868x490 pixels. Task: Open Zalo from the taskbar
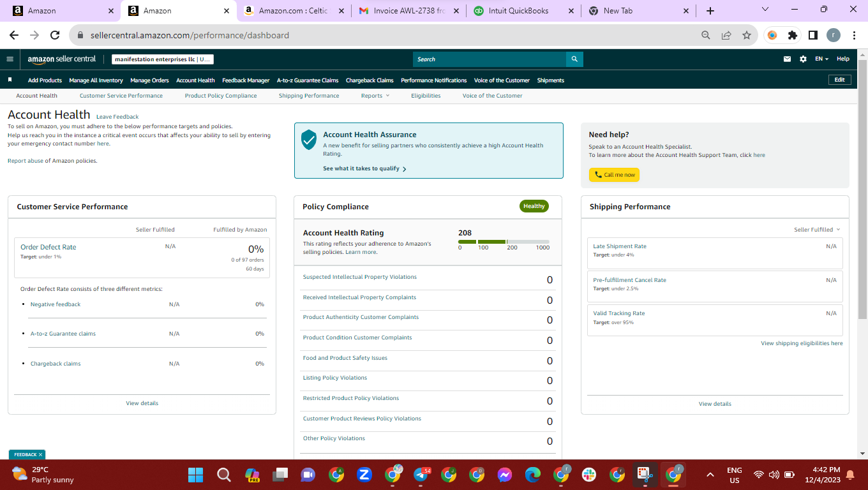[364, 475]
